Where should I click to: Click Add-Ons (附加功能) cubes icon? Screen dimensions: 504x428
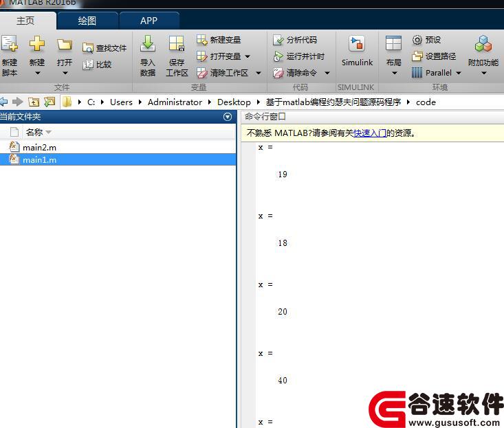[483, 44]
